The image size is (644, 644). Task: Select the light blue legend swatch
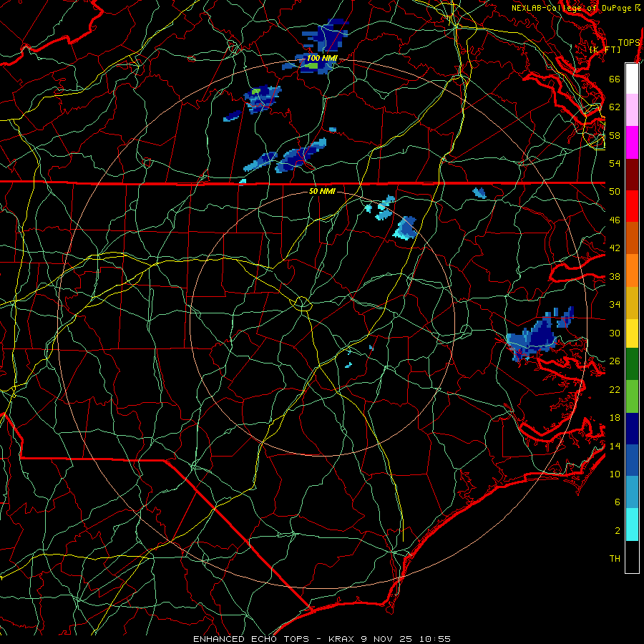tap(632, 492)
